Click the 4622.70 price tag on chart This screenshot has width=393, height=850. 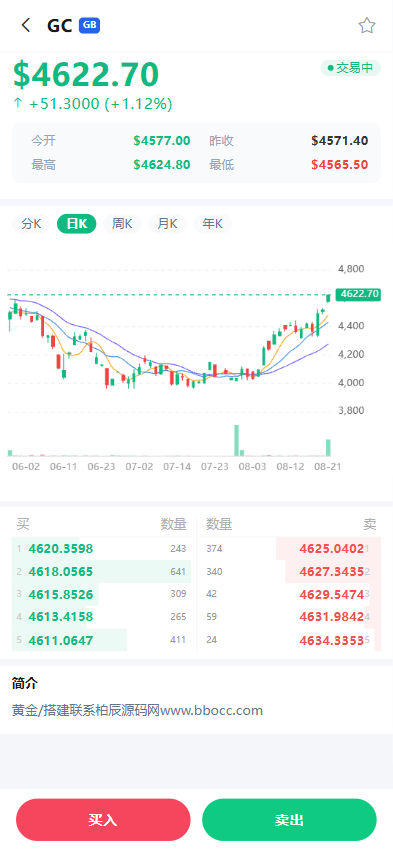358,294
